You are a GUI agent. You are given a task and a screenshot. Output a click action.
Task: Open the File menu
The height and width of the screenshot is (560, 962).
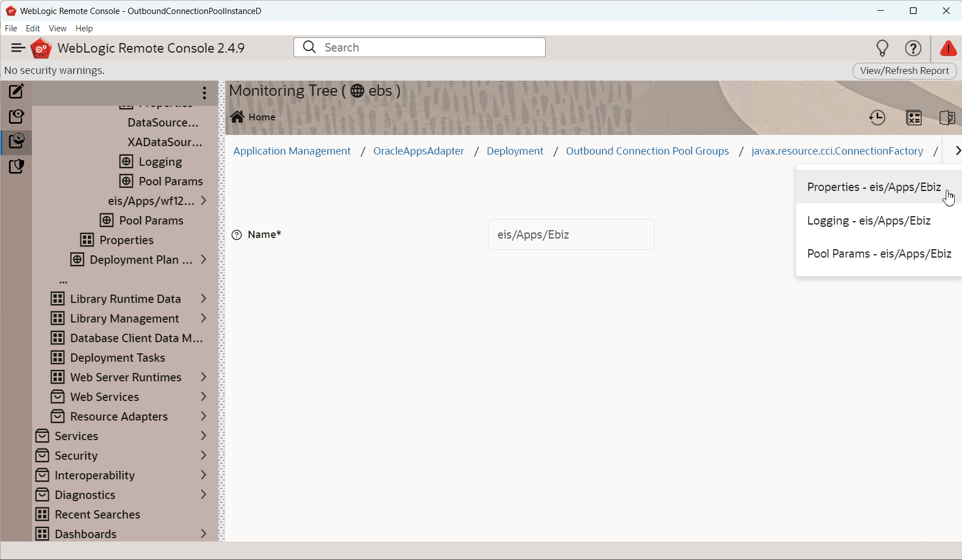point(11,29)
